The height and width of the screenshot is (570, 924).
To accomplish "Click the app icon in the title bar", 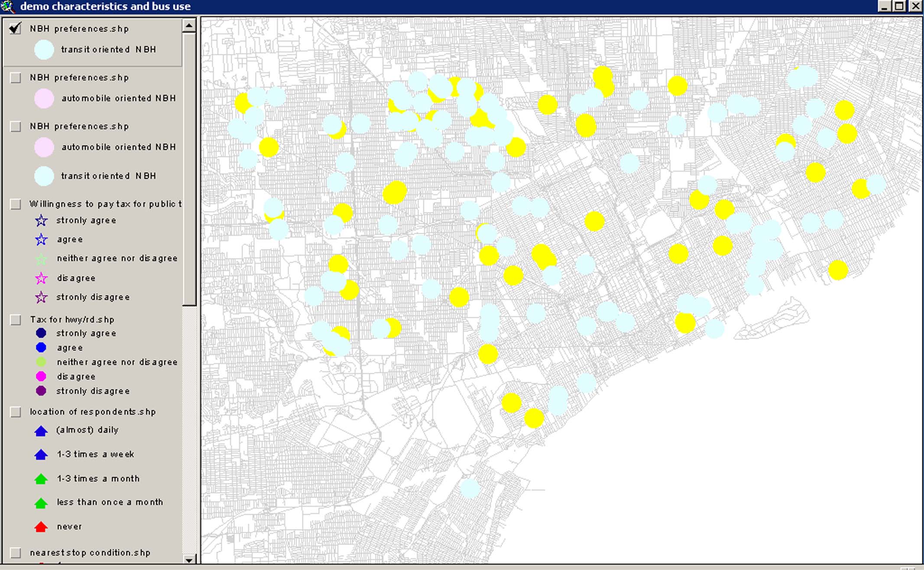I will coord(8,6).
